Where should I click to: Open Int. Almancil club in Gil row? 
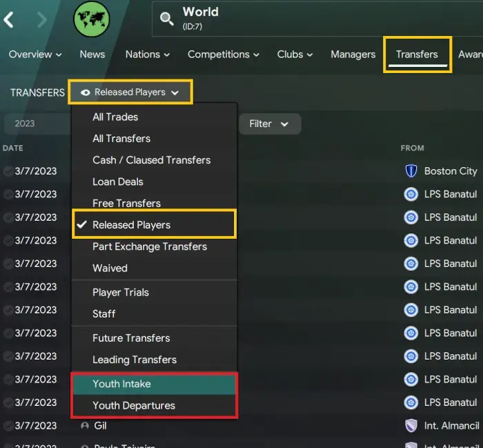pyautogui.click(x=451, y=425)
